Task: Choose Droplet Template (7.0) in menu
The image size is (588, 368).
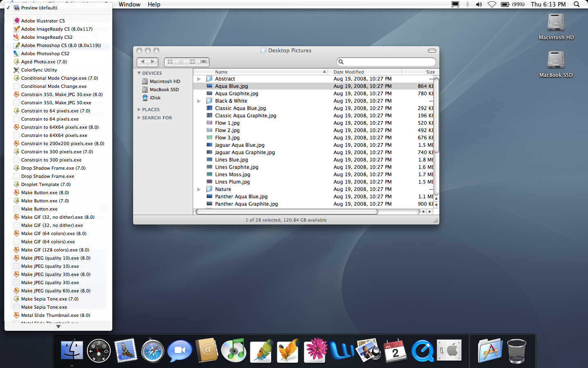Action: 58,184
